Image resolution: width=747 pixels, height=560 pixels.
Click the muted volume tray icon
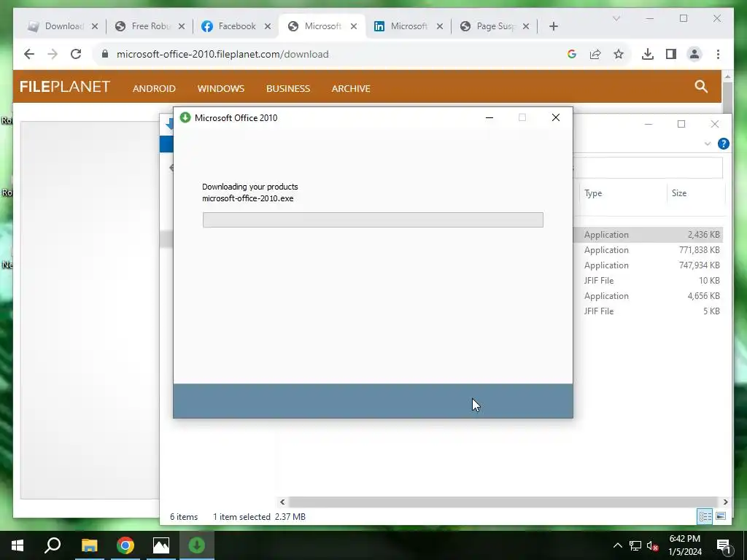tap(653, 545)
